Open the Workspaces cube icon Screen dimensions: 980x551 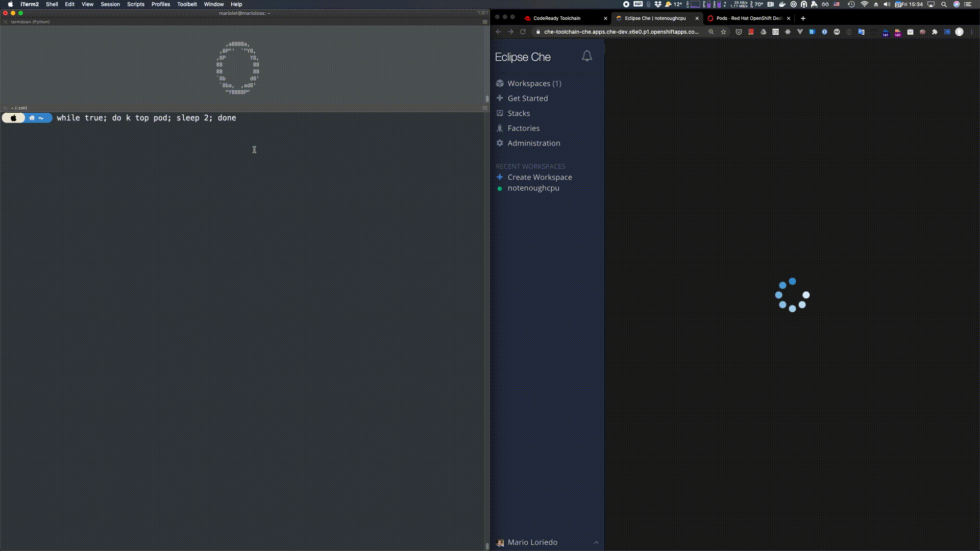tap(500, 83)
